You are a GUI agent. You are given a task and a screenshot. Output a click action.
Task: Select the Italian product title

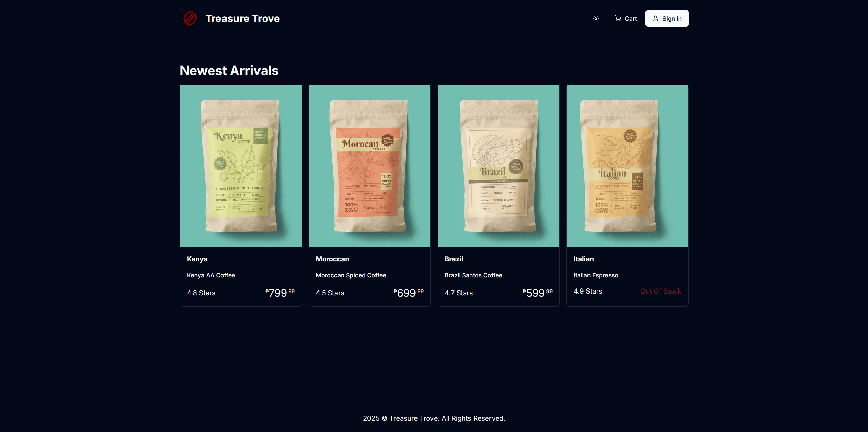pos(583,259)
